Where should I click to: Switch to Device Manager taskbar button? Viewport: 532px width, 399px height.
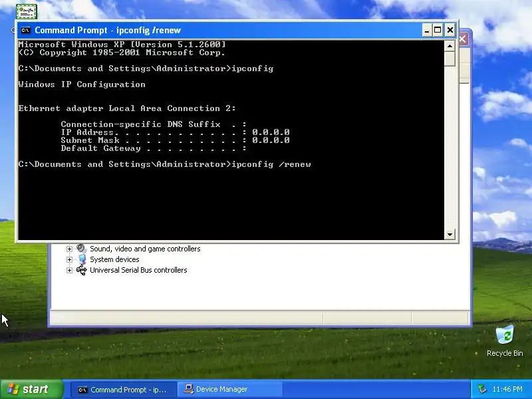pyautogui.click(x=230, y=390)
